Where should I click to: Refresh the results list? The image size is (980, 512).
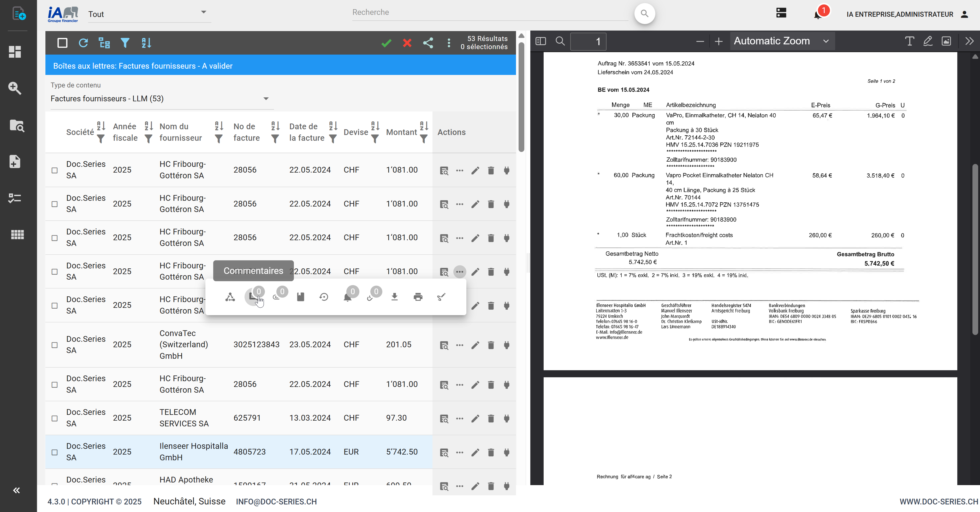pos(83,43)
